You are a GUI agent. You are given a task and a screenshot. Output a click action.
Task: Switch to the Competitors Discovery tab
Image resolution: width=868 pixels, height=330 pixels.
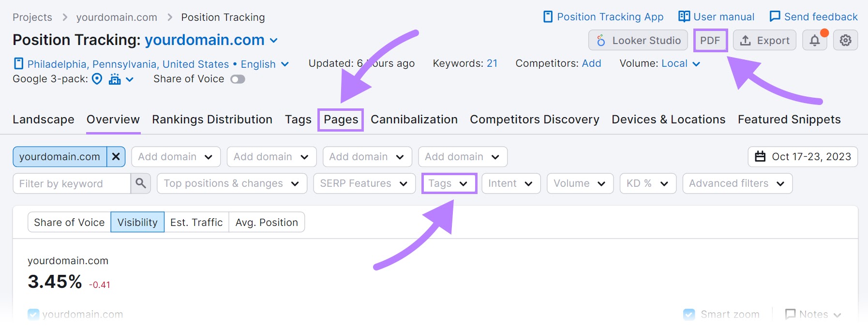point(535,120)
